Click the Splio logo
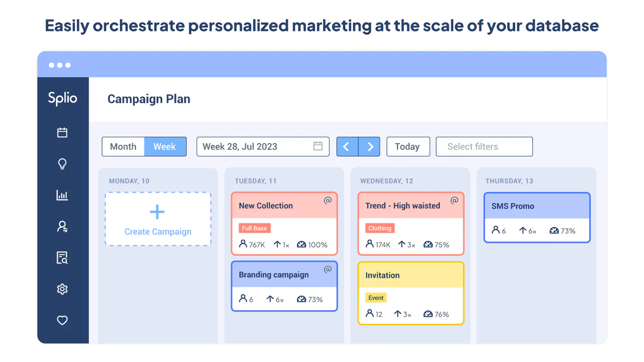The width and height of the screenshot is (644, 362). click(63, 99)
